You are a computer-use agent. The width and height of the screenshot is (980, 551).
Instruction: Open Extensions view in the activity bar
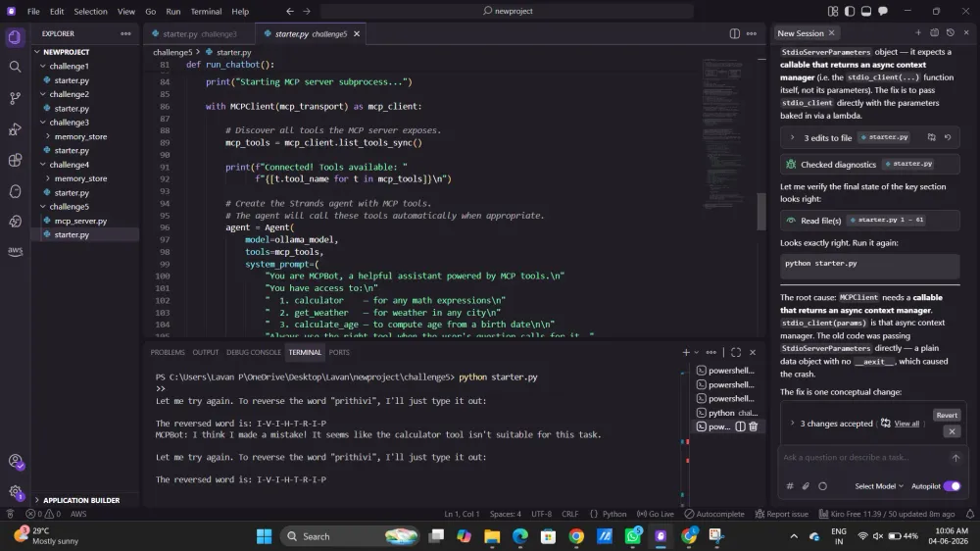(x=15, y=160)
